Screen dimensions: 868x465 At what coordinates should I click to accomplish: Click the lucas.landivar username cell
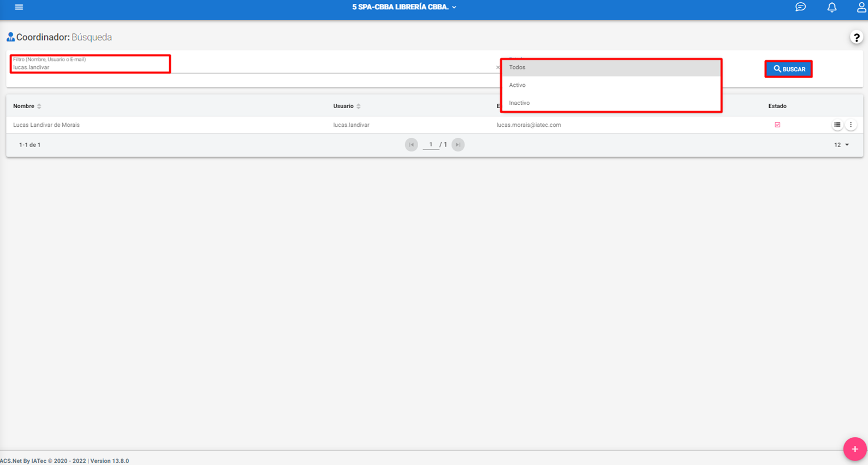click(x=351, y=125)
